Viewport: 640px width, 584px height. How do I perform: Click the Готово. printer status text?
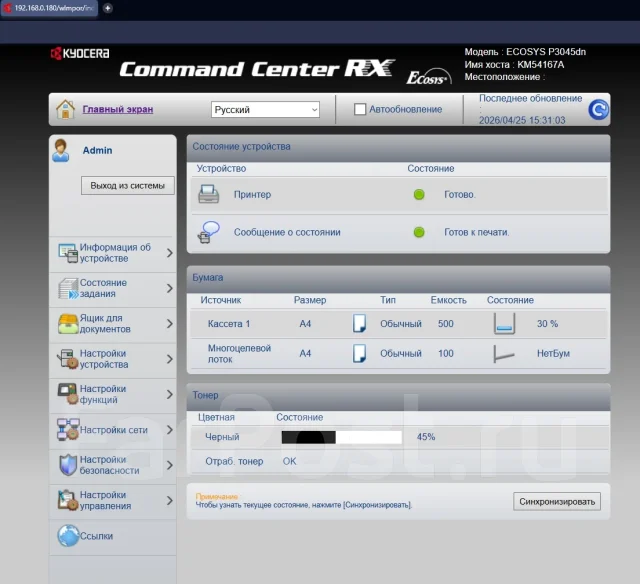460,195
